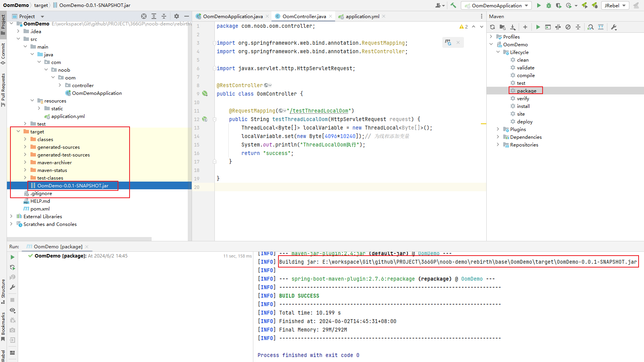Go to next highlighted warning arrow
The image size is (644, 362).
pyautogui.click(x=482, y=27)
